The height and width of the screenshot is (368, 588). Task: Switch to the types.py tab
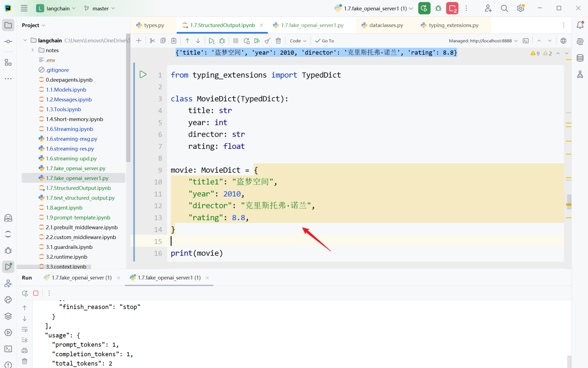(150, 25)
